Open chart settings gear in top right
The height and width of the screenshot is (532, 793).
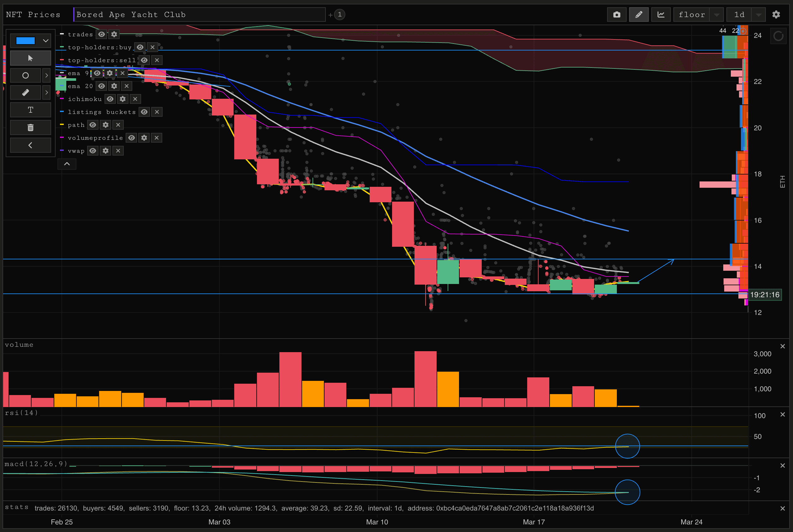click(776, 15)
